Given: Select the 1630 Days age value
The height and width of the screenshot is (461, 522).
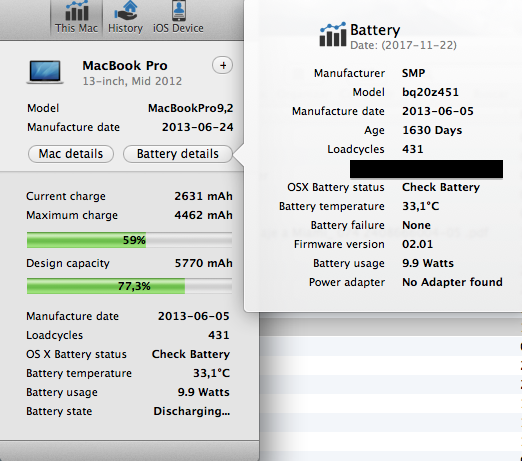Looking at the screenshot, I should (x=432, y=130).
